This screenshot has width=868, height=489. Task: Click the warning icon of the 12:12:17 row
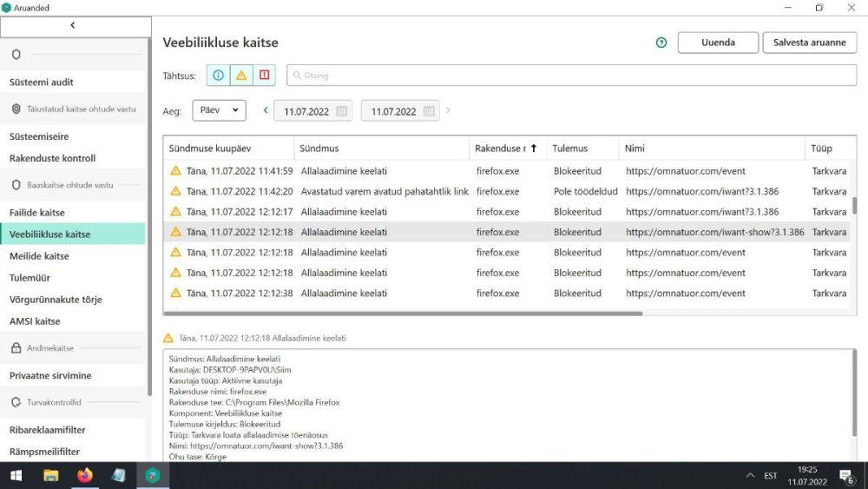click(176, 212)
